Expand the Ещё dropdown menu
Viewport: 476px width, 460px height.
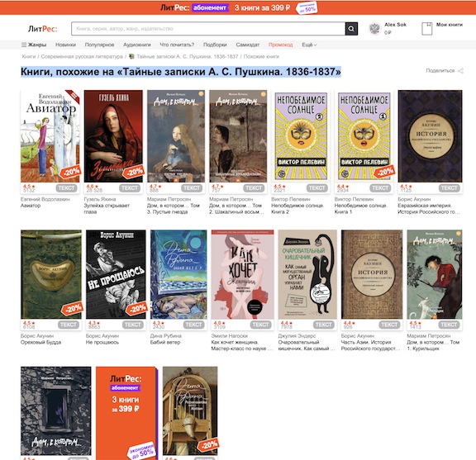pyautogui.click(x=309, y=45)
